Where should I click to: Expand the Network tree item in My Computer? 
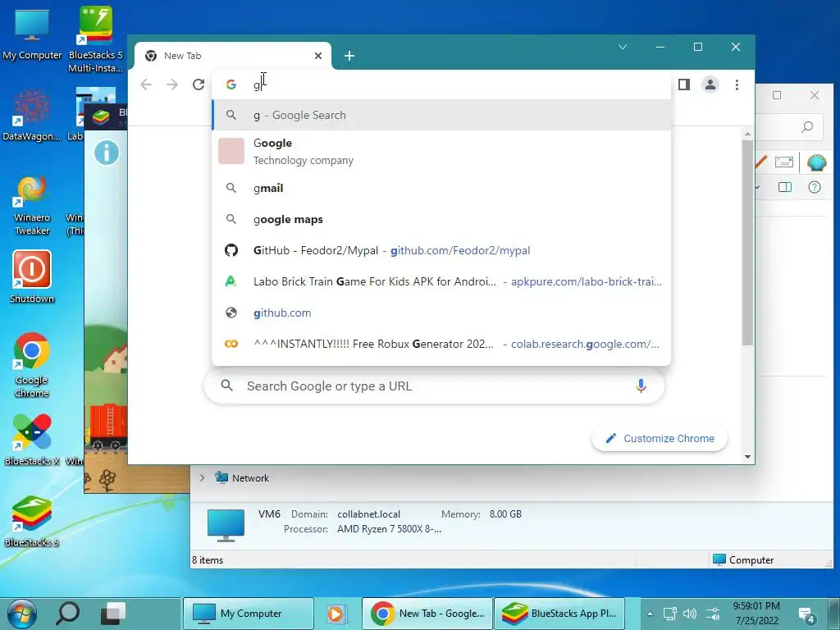[202, 478]
